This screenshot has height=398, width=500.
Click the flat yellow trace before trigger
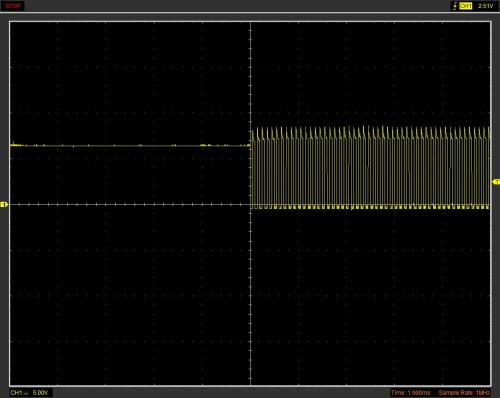(130, 145)
